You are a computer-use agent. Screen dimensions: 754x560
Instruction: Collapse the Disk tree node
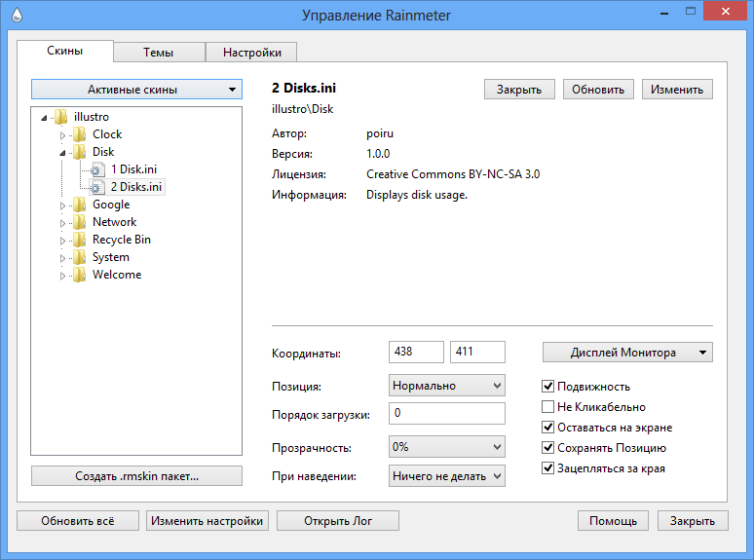62,153
